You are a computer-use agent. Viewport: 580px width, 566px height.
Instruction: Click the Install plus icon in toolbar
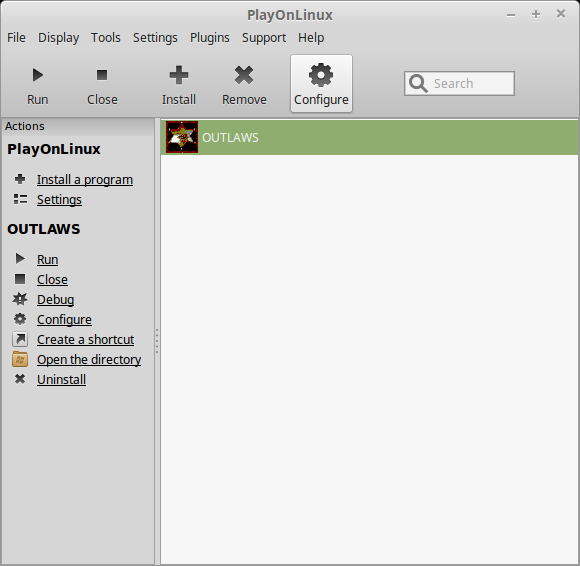(179, 75)
